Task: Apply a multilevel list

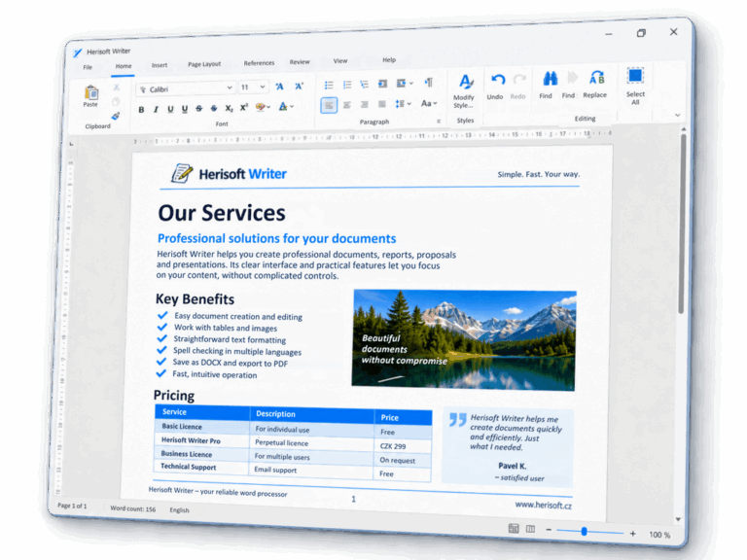Action: point(365,85)
